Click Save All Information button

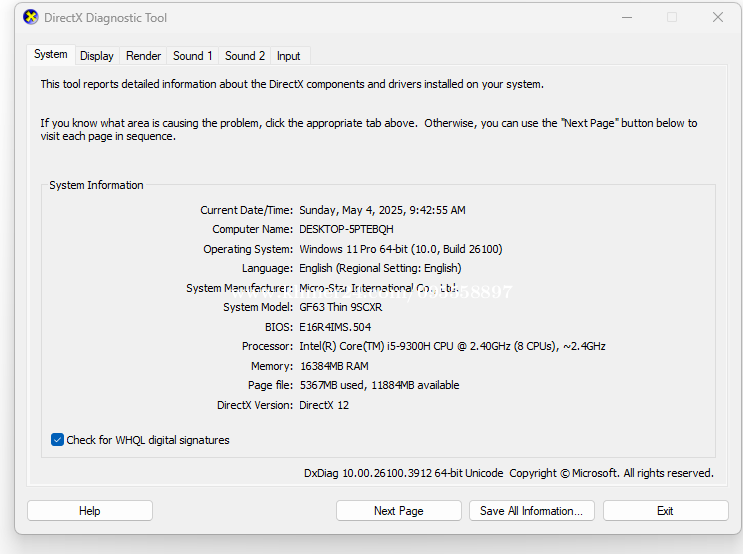tap(532, 511)
